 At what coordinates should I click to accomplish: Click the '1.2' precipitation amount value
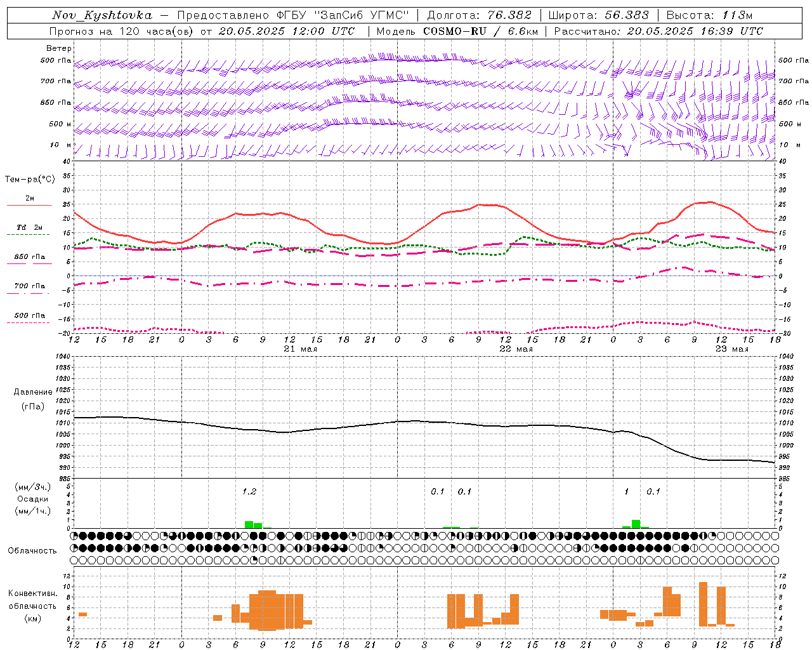249,491
